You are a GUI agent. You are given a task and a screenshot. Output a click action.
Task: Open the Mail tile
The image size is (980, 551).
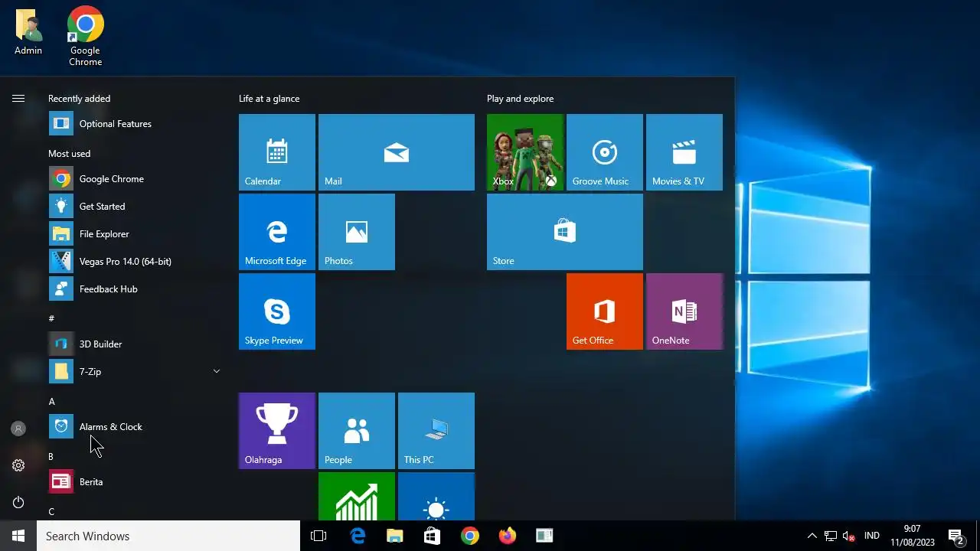tap(397, 152)
